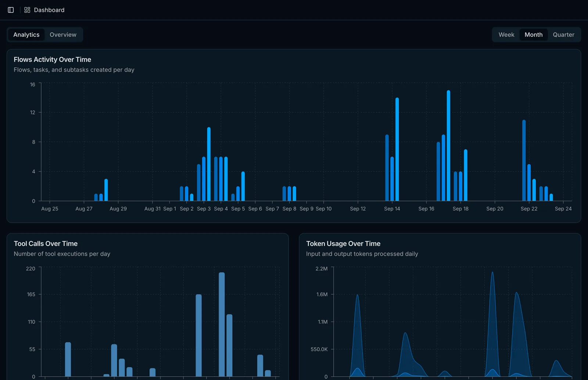
Task: Click the 'Sep 24' axis label
Action: pyautogui.click(x=563, y=209)
